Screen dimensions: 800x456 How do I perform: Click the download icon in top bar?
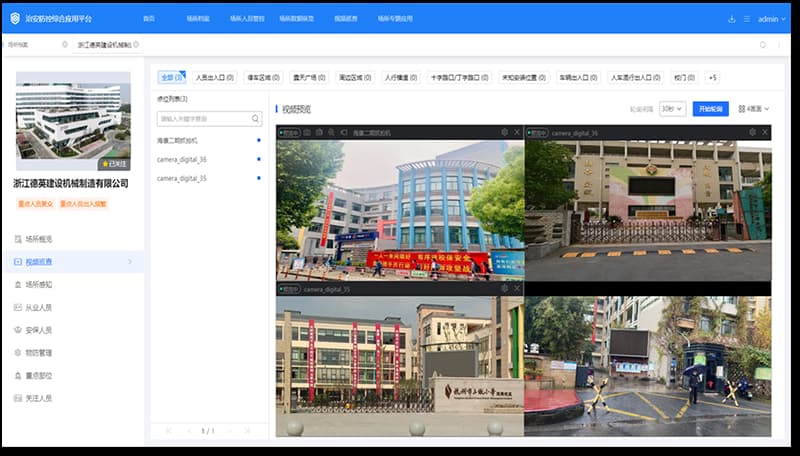[x=731, y=18]
